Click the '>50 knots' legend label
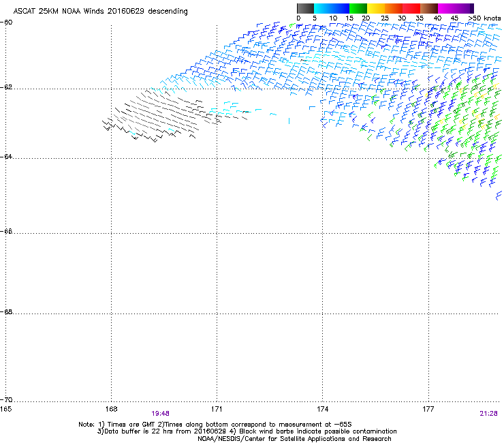Image resolution: width=504 pixels, height=443 pixels. pyautogui.click(x=484, y=18)
